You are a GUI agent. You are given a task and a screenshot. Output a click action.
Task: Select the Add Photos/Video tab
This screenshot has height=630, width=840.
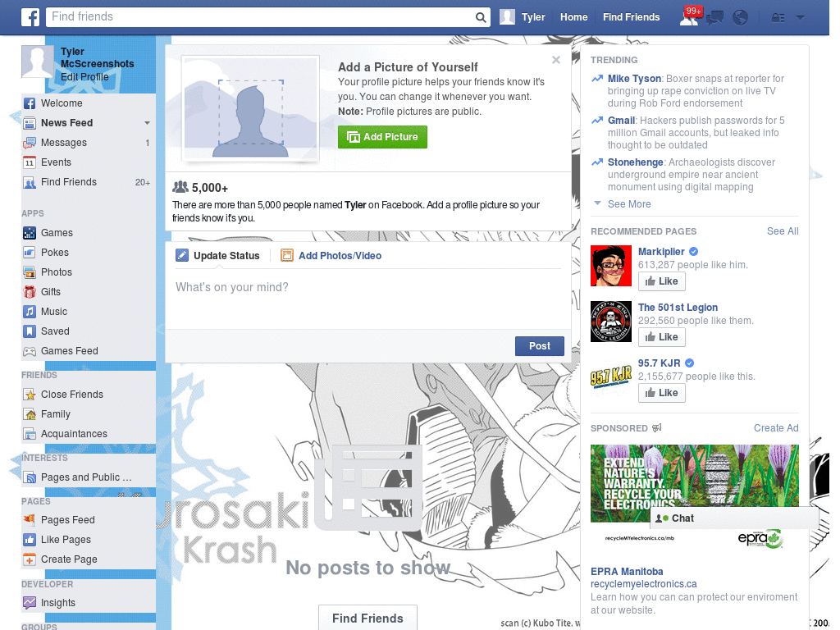pos(331,256)
